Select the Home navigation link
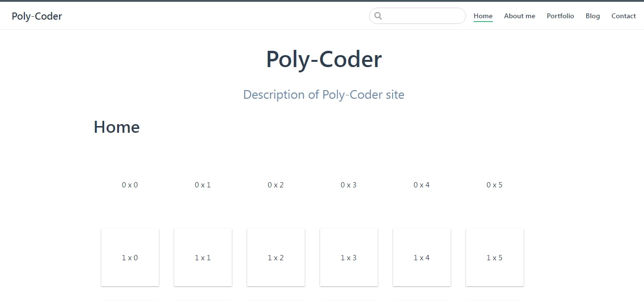Image resolution: width=644 pixels, height=301 pixels. 483,16
